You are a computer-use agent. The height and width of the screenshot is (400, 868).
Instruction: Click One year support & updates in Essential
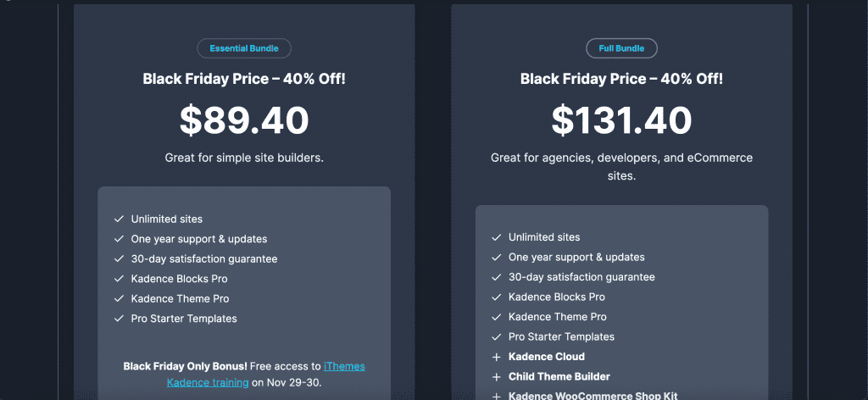pos(199,239)
